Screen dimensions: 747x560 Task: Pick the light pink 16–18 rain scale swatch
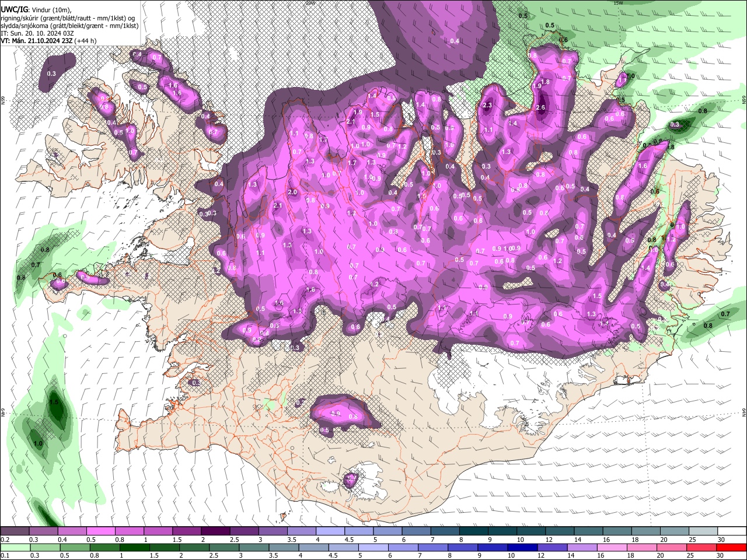pos(612,548)
